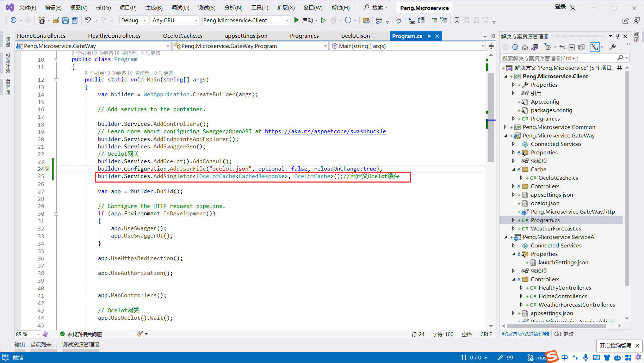This screenshot has width=644, height=363.
Task: Click the New Project toolbar icon
Action: click(x=42, y=20)
